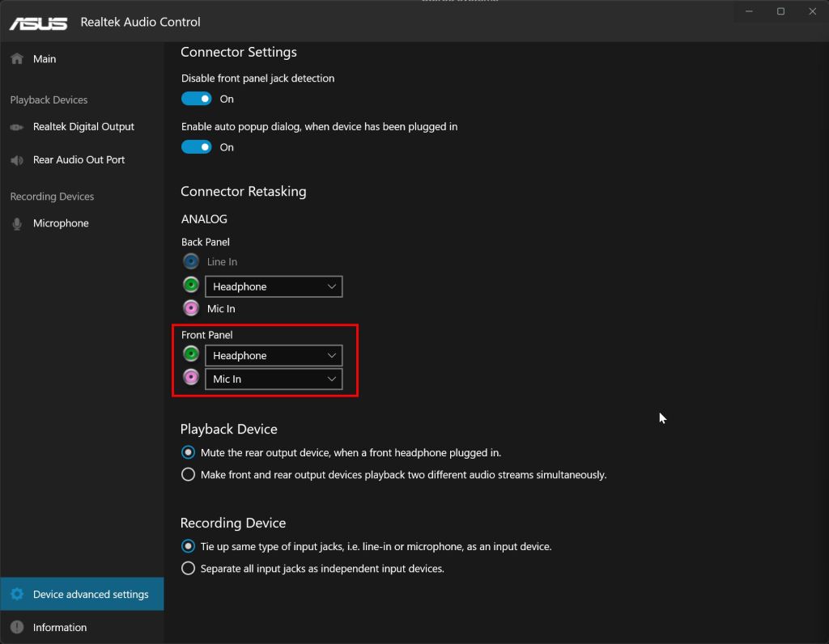829x644 pixels.
Task: Select Tie up same type of input jacks
Action: point(188,546)
